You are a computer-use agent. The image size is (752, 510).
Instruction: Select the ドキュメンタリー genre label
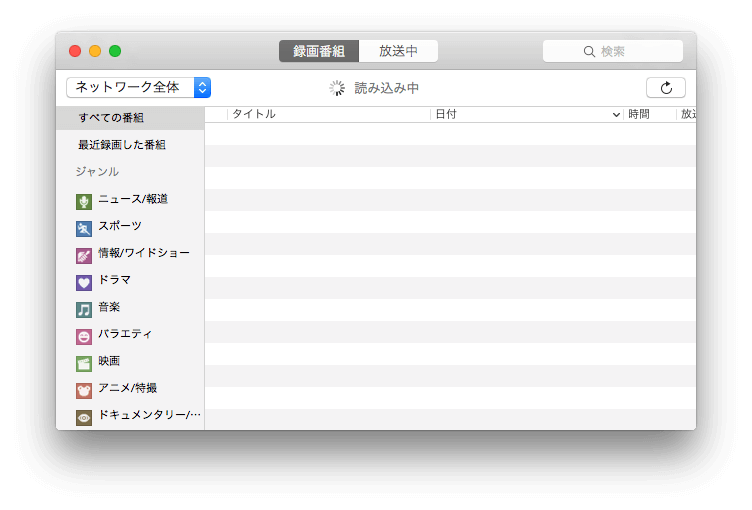click(150, 415)
